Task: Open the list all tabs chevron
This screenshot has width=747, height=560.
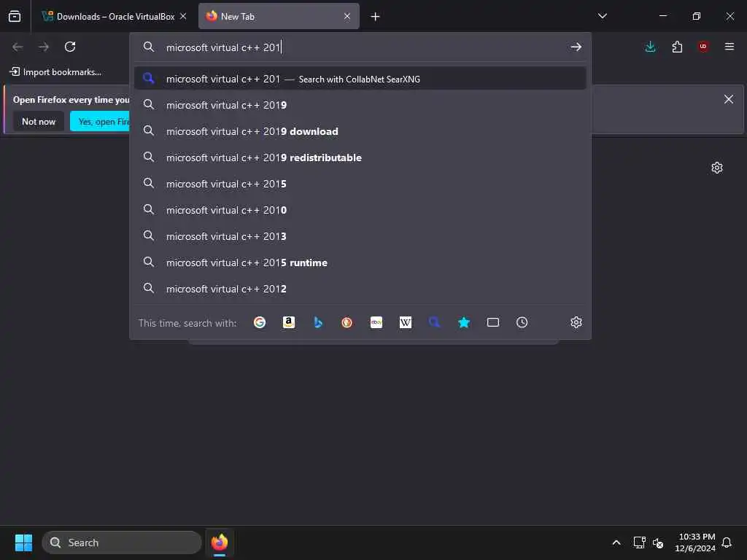Action: tap(603, 16)
